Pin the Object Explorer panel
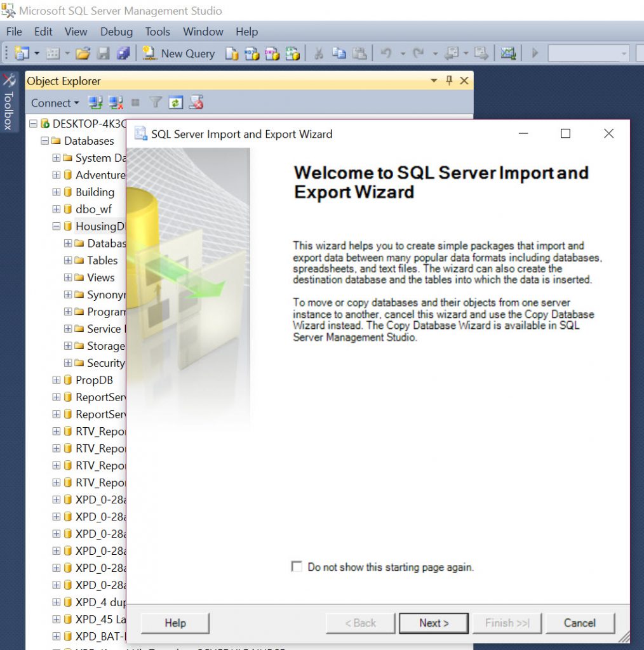The height and width of the screenshot is (650, 644). [x=449, y=81]
